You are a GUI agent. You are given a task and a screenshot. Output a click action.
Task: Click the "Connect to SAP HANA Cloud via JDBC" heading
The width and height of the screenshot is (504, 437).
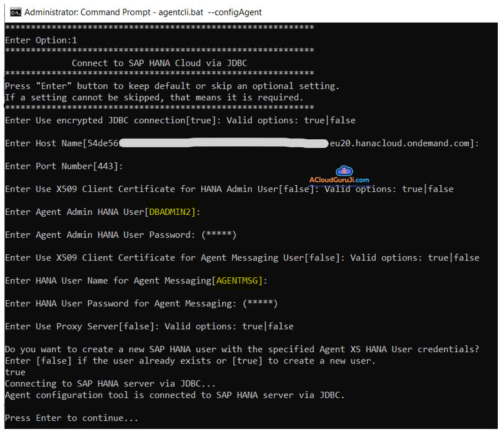pyautogui.click(x=159, y=63)
